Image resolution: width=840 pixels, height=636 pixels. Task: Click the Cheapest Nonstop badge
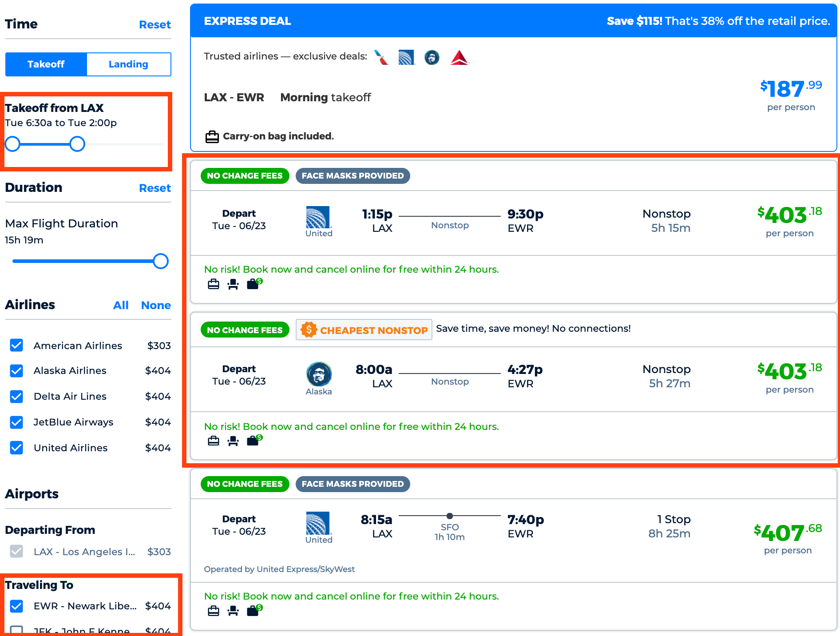point(364,330)
